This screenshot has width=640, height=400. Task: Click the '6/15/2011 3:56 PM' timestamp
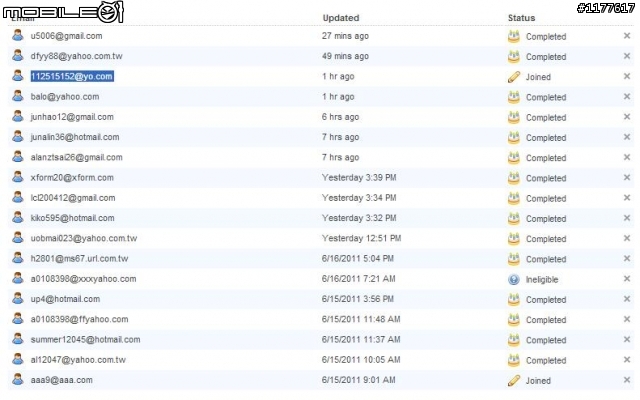358,299
